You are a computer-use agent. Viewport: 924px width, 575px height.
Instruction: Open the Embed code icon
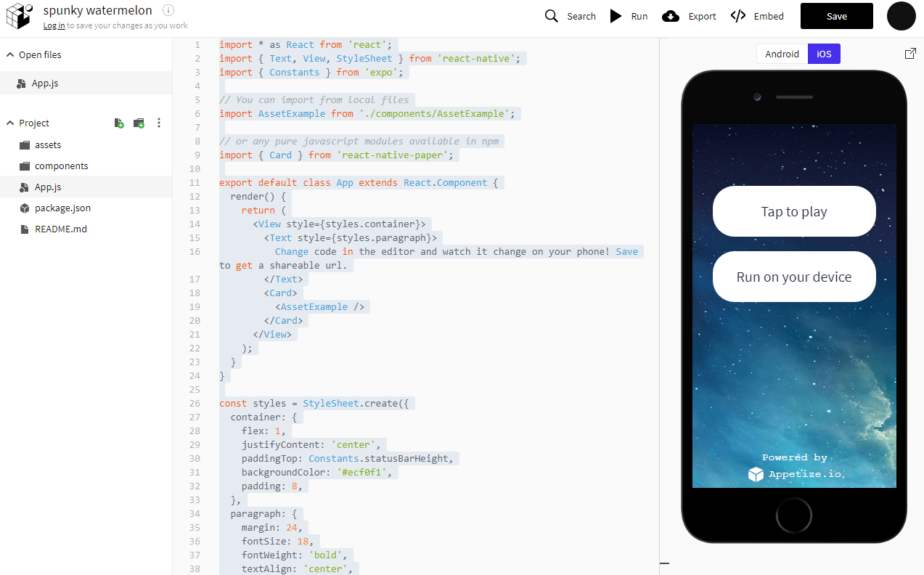click(x=738, y=16)
